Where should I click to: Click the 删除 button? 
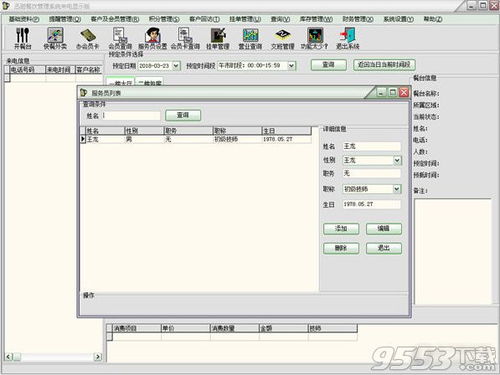click(x=341, y=248)
